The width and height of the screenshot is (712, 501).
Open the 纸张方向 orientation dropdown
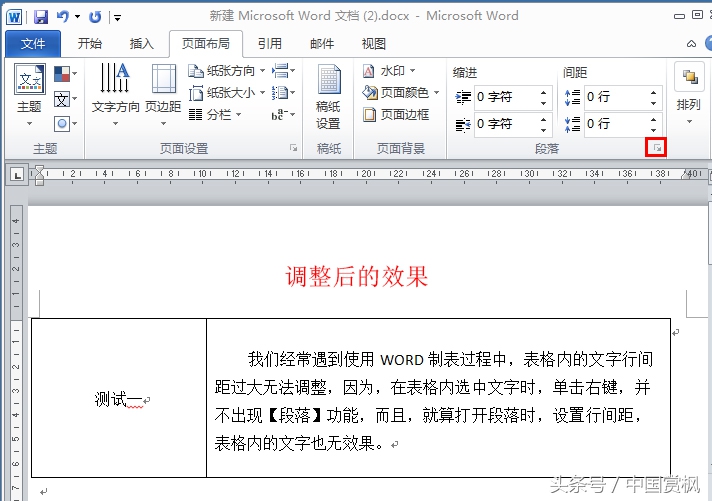click(227, 71)
